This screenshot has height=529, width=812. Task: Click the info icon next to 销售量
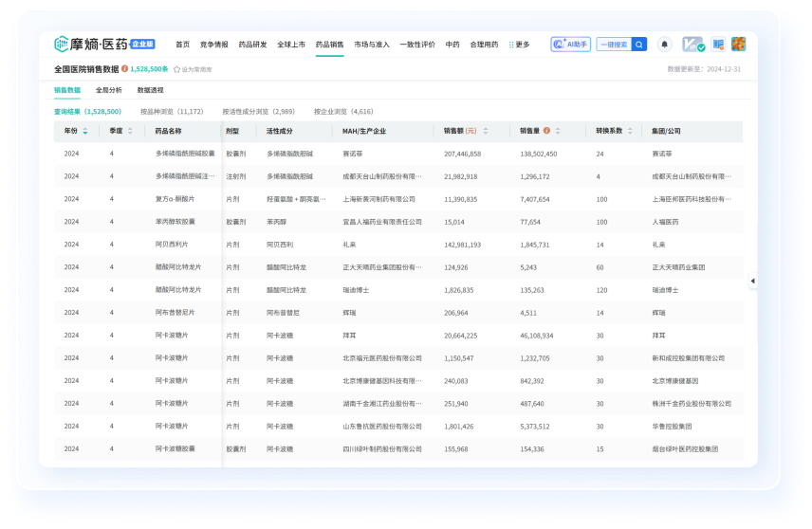[x=546, y=131]
